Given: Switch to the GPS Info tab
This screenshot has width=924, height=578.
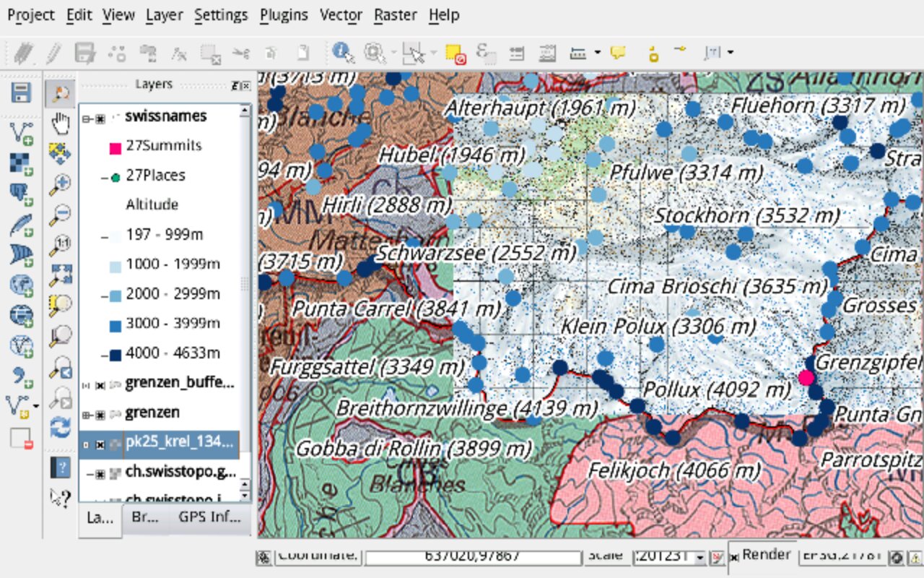Looking at the screenshot, I should point(209,517).
